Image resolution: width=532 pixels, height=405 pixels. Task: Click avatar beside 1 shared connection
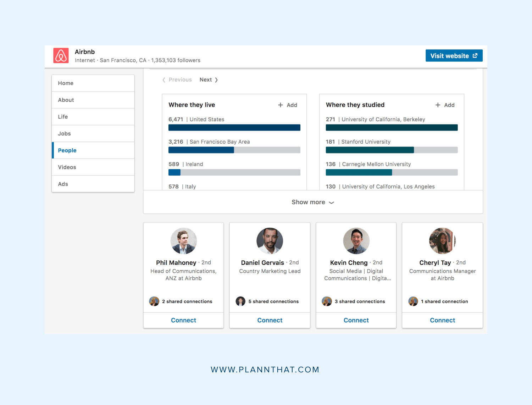pyautogui.click(x=413, y=301)
